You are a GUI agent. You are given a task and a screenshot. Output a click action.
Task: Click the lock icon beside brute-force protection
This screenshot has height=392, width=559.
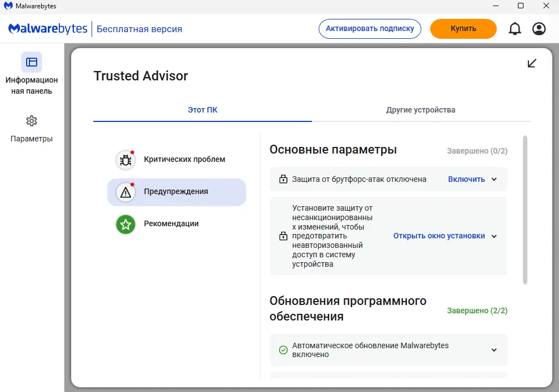click(283, 179)
